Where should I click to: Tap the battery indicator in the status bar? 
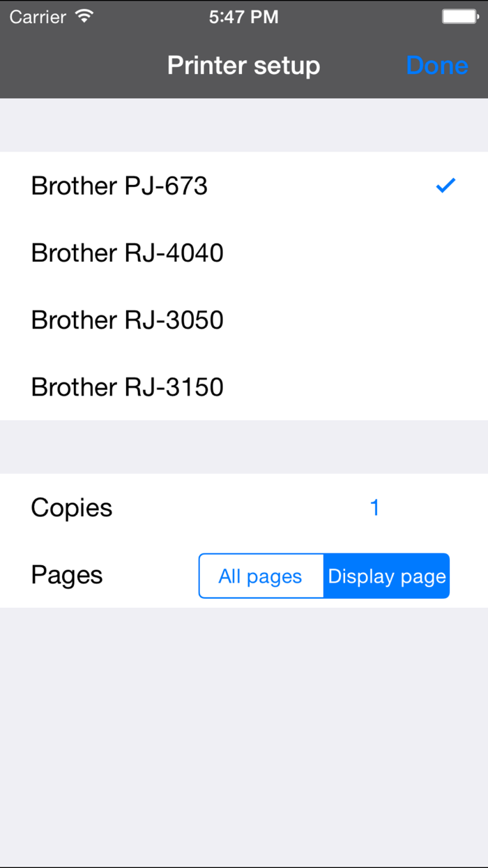point(459,15)
